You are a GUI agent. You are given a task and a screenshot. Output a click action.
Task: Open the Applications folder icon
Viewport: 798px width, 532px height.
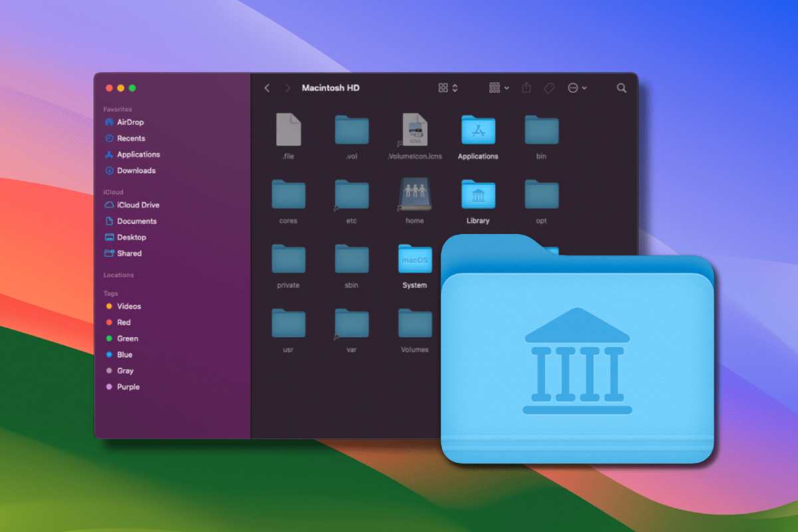pyautogui.click(x=477, y=130)
